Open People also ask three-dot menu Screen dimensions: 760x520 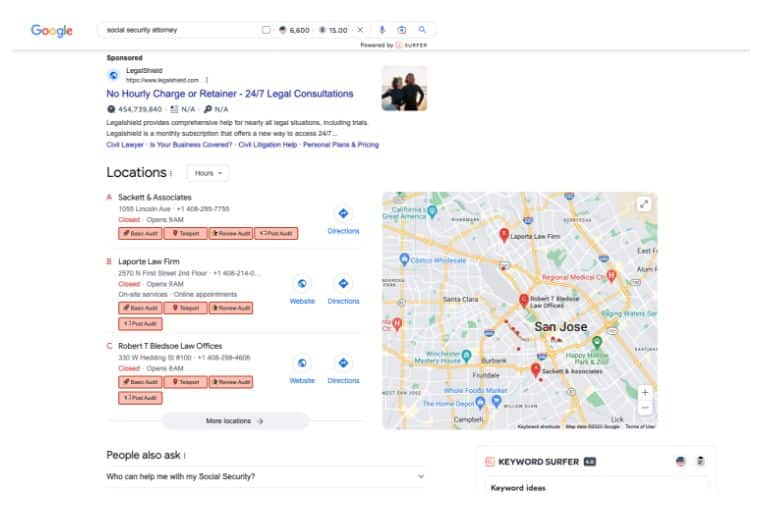click(x=185, y=456)
